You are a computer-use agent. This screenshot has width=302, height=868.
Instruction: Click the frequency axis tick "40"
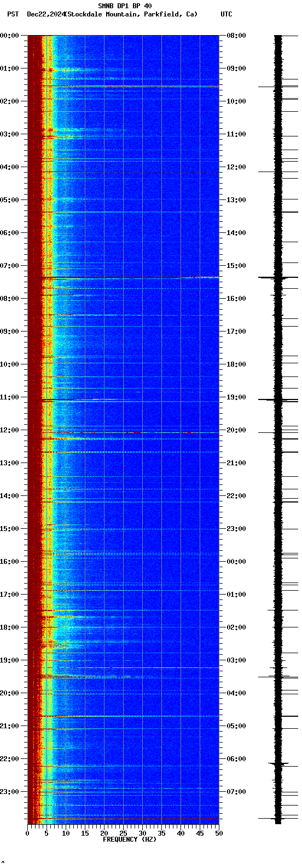(181, 833)
